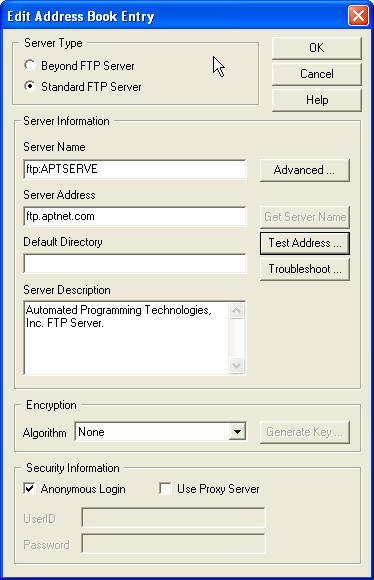Click the Algorithm combo box showing None

coord(161,432)
